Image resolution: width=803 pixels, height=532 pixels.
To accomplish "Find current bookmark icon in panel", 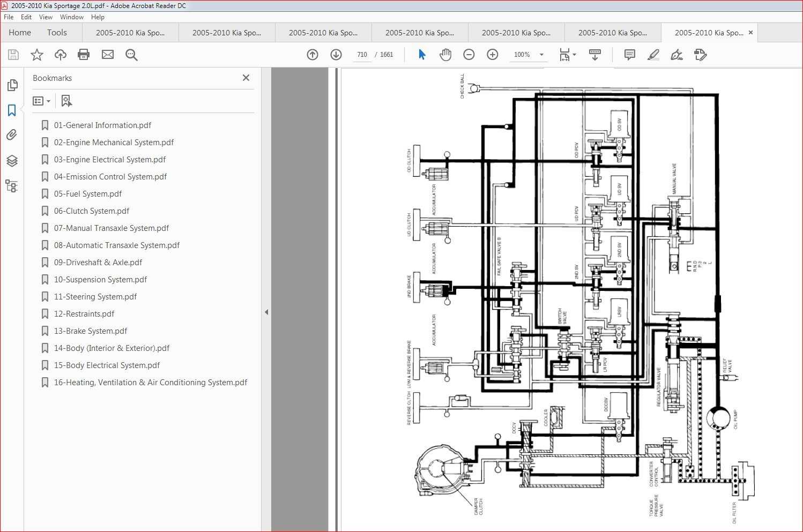I will pyautogui.click(x=66, y=101).
